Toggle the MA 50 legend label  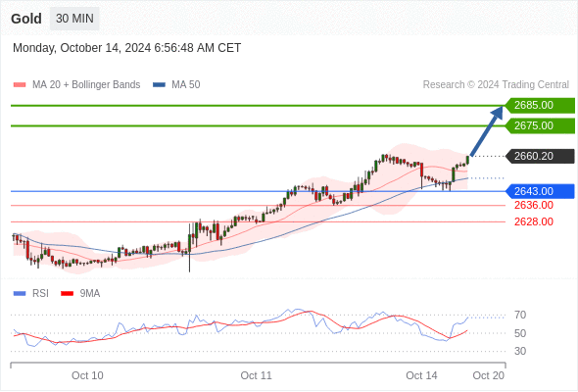pos(186,85)
